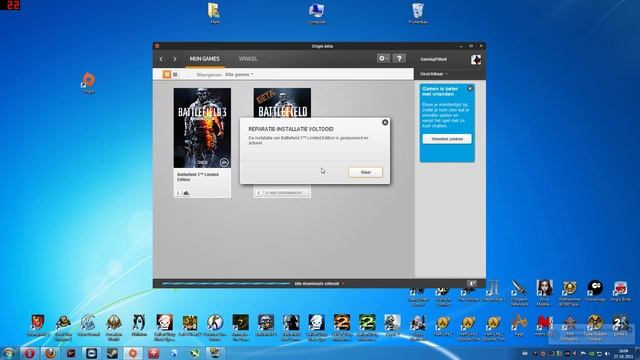Open Firefox from the taskbar

tap(50, 353)
